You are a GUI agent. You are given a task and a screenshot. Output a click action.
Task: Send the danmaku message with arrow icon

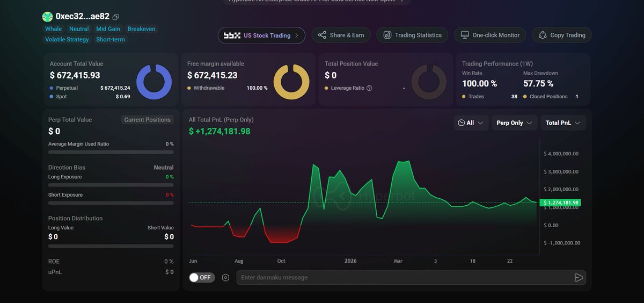click(x=578, y=278)
